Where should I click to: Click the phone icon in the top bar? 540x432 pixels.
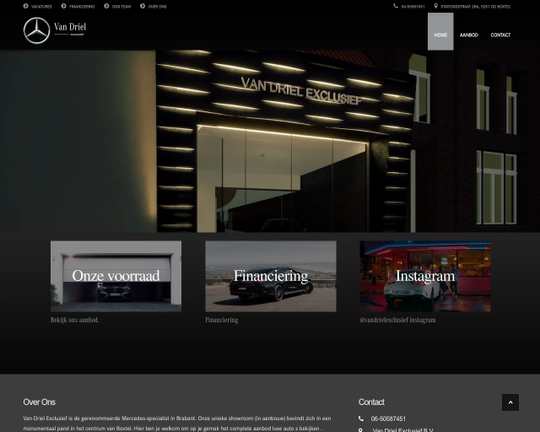396,6
